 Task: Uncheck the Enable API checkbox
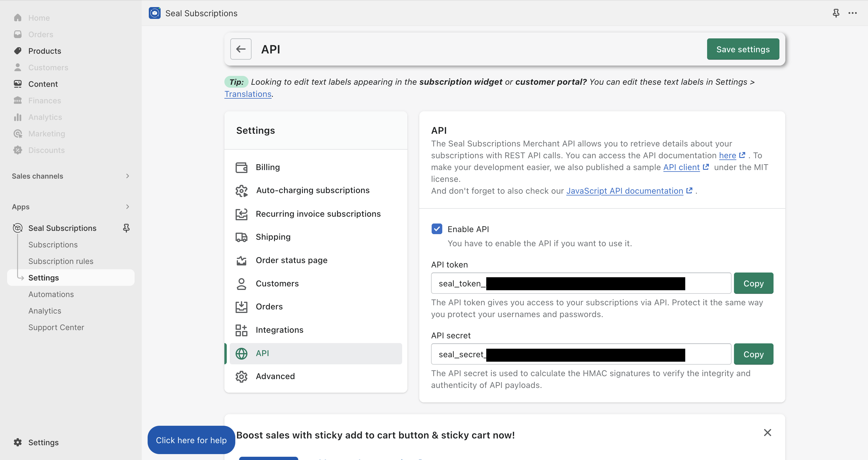pyautogui.click(x=437, y=229)
